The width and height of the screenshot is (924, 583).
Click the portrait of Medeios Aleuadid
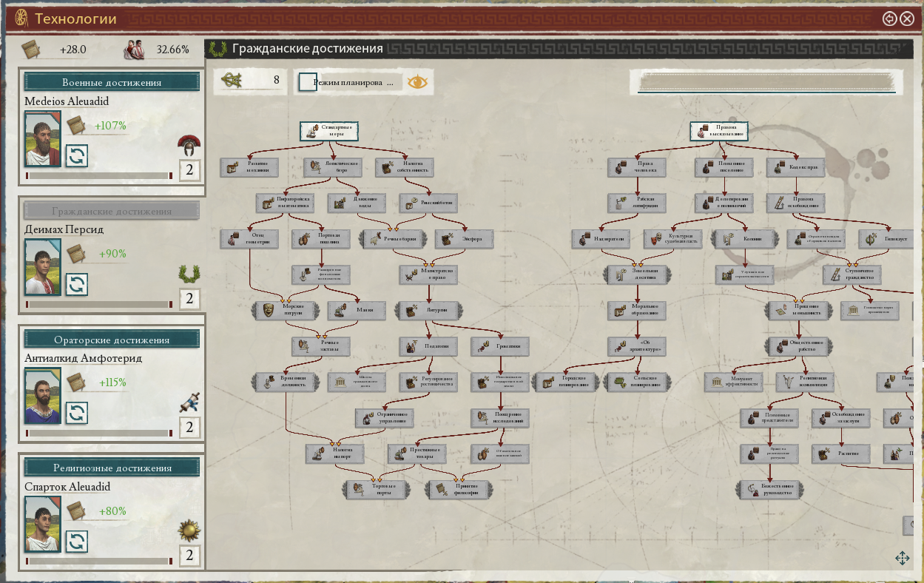click(43, 139)
